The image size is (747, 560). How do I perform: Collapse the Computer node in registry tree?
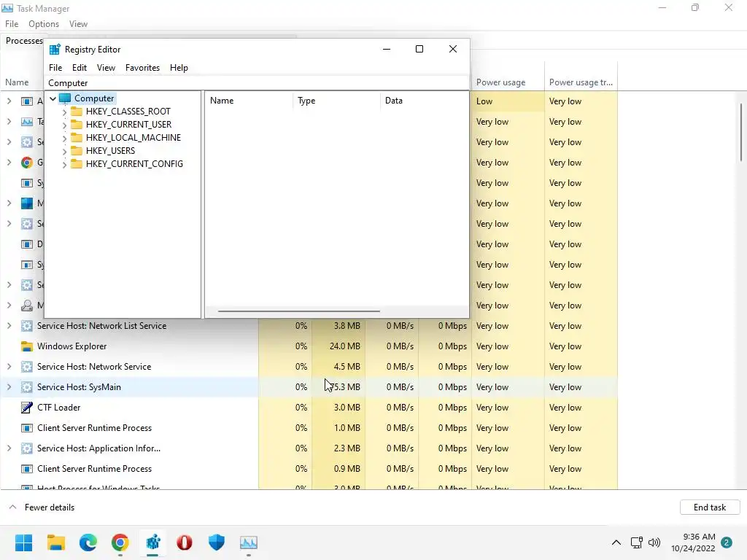(x=53, y=98)
